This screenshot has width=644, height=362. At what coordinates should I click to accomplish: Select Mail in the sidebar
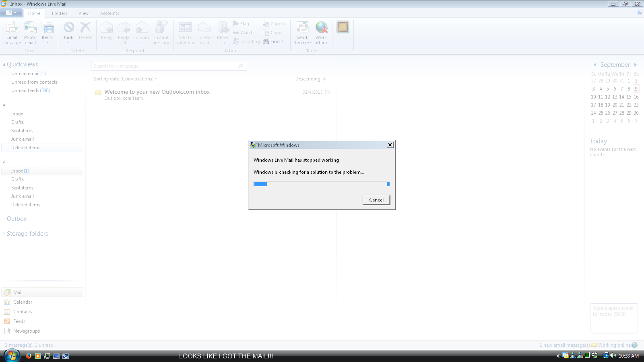pyautogui.click(x=42, y=292)
